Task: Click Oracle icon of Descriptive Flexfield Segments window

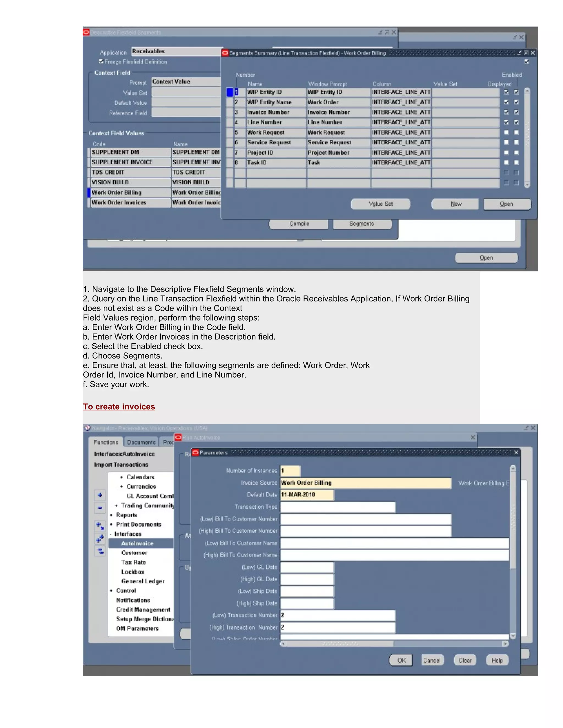Action: coord(86,32)
